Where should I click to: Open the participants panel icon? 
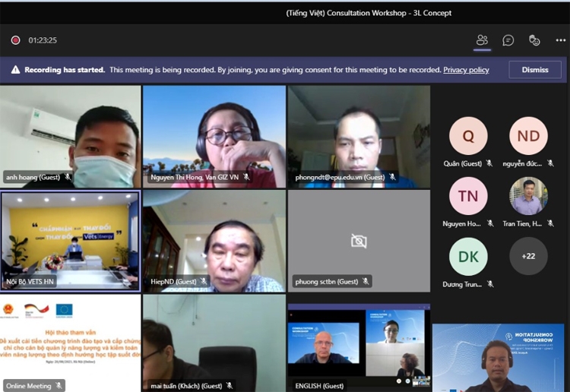pos(482,40)
